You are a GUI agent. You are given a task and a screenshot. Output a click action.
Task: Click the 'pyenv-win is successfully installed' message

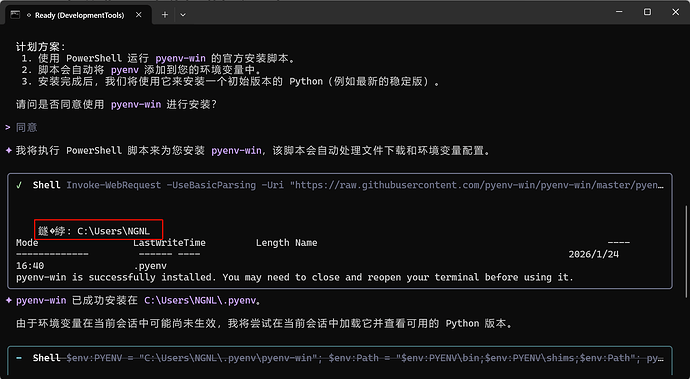point(295,277)
